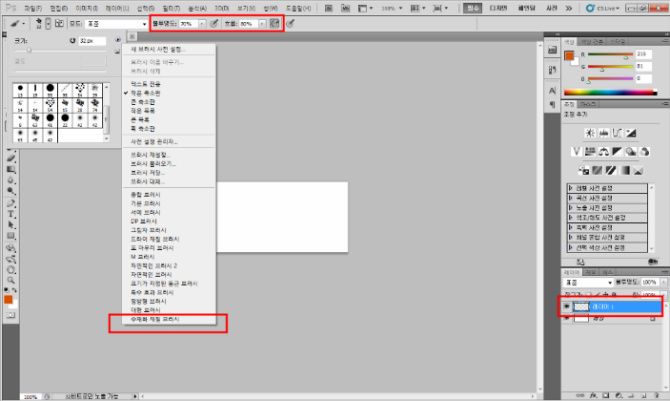
Task: Select the Layer 1 thumbnail in Layers panel
Action: click(x=581, y=307)
